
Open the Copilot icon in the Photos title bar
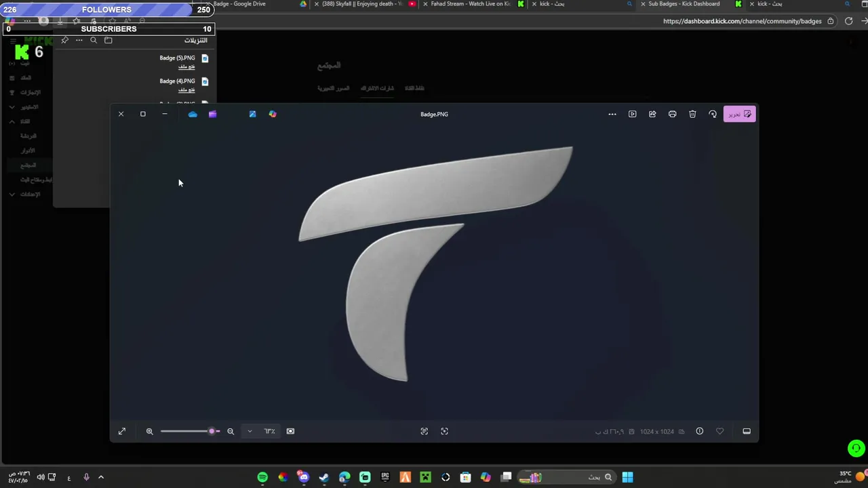pos(273,114)
